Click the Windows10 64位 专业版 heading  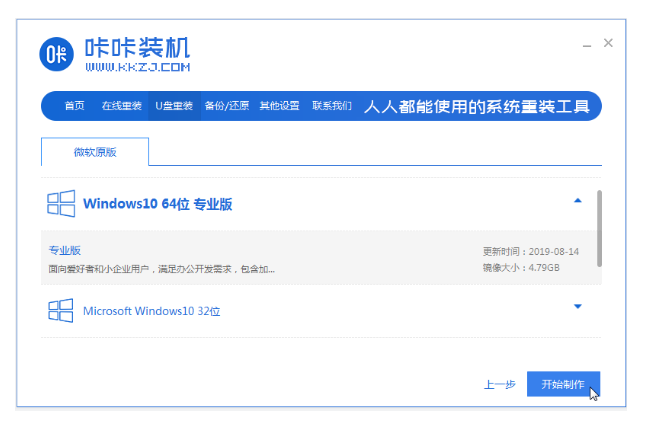coord(158,204)
